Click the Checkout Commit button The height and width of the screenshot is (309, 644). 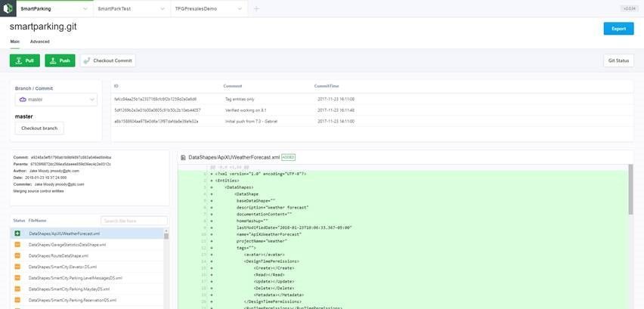tap(108, 60)
